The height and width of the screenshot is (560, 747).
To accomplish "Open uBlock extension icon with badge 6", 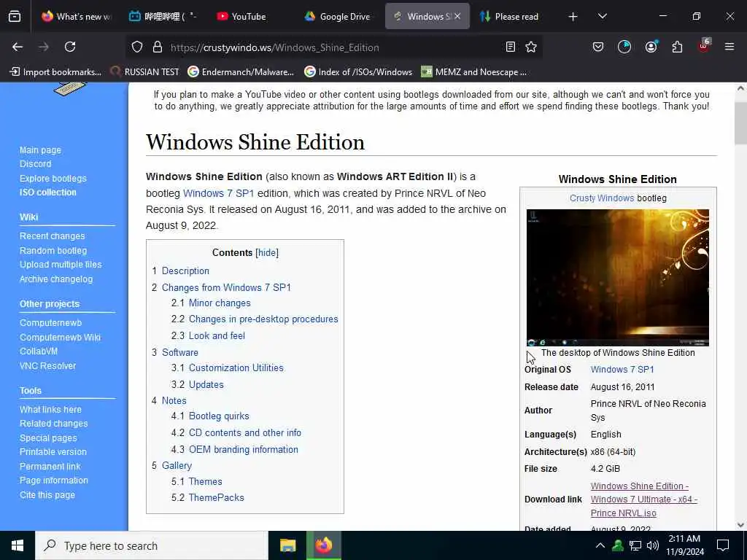I will [x=704, y=46].
